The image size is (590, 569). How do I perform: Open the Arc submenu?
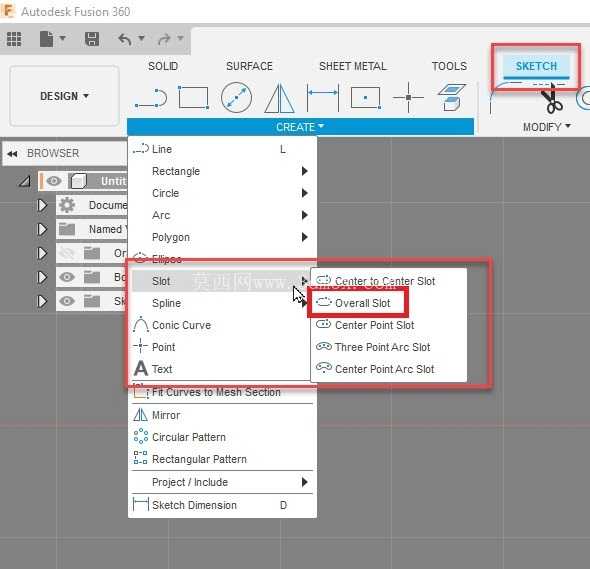tap(222, 215)
